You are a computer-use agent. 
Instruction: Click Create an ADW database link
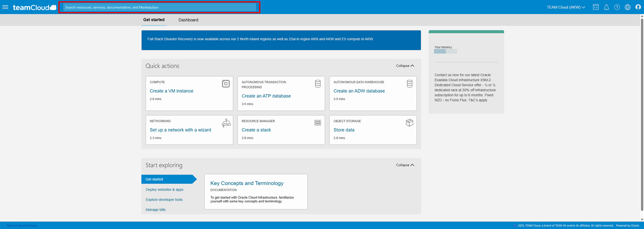point(359,91)
